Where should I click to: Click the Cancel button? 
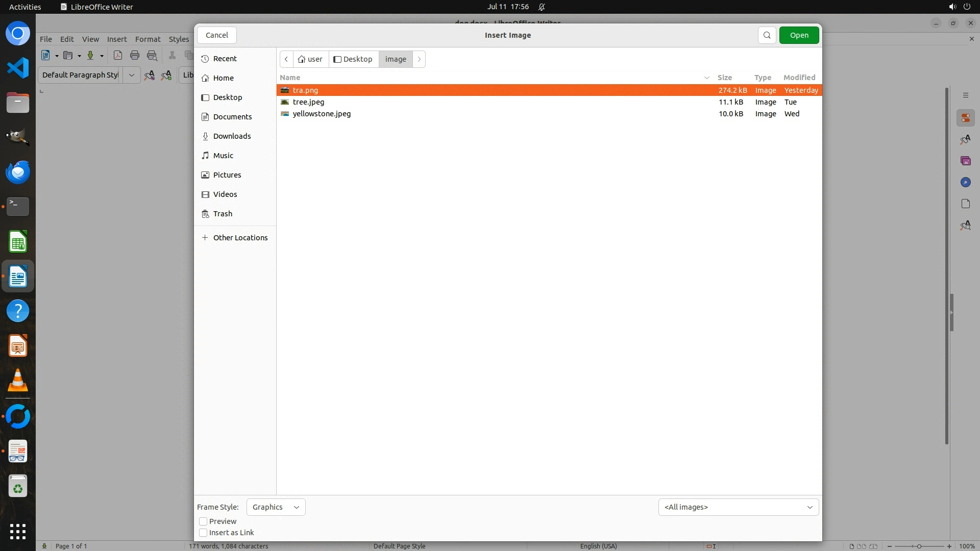tap(217, 35)
